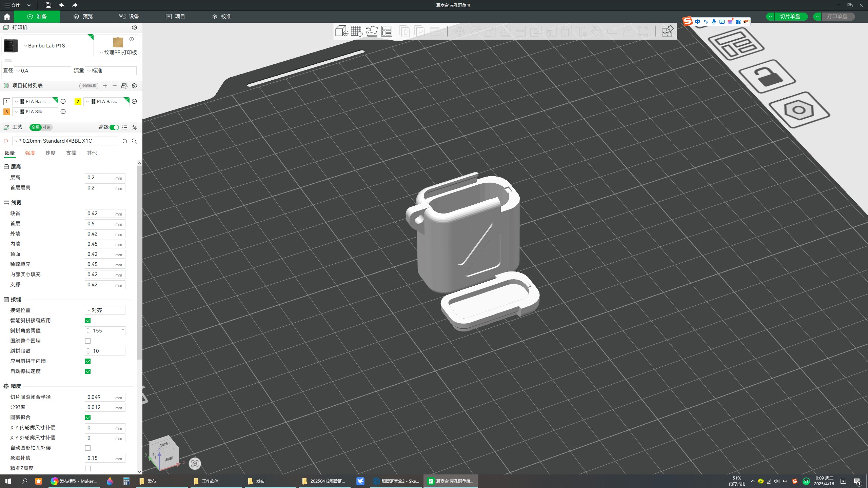
Task: Uncheck 智能斜拼接缝应用 checkbox
Action: click(x=88, y=321)
